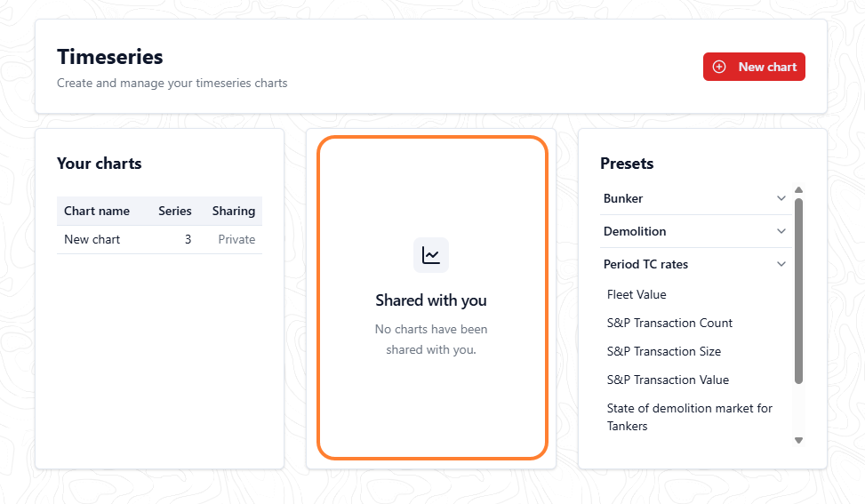
Task: Open the S&P Transaction Size preset
Action: 664,351
